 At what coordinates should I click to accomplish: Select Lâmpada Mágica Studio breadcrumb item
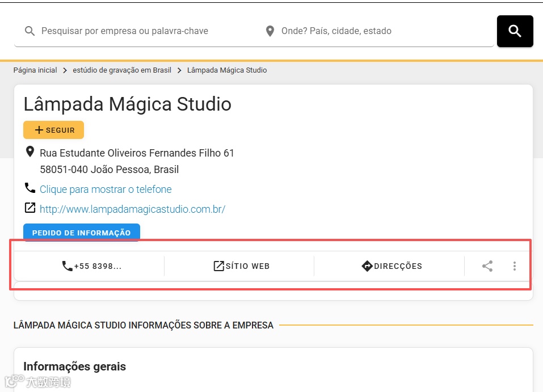(x=227, y=70)
